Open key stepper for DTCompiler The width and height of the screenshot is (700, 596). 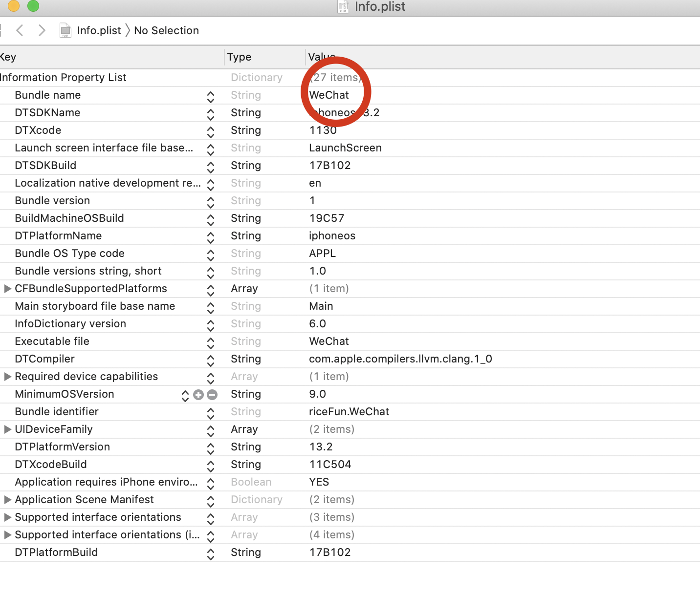click(x=211, y=361)
